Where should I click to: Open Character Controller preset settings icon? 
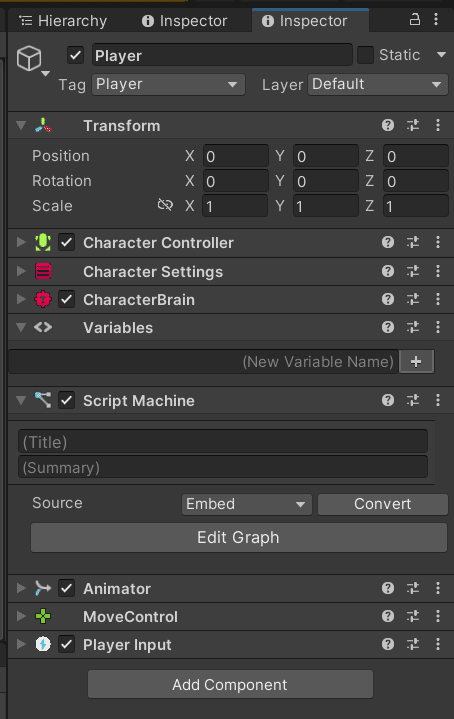coord(413,242)
